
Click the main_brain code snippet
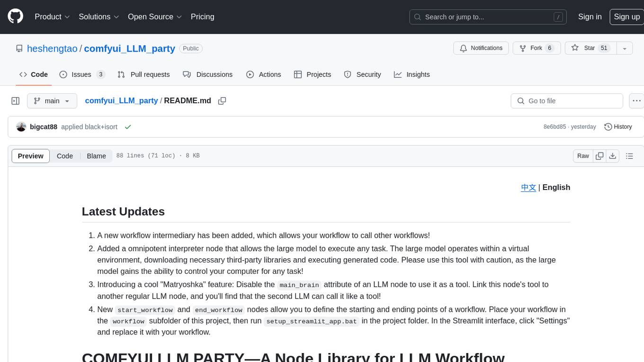299,285
